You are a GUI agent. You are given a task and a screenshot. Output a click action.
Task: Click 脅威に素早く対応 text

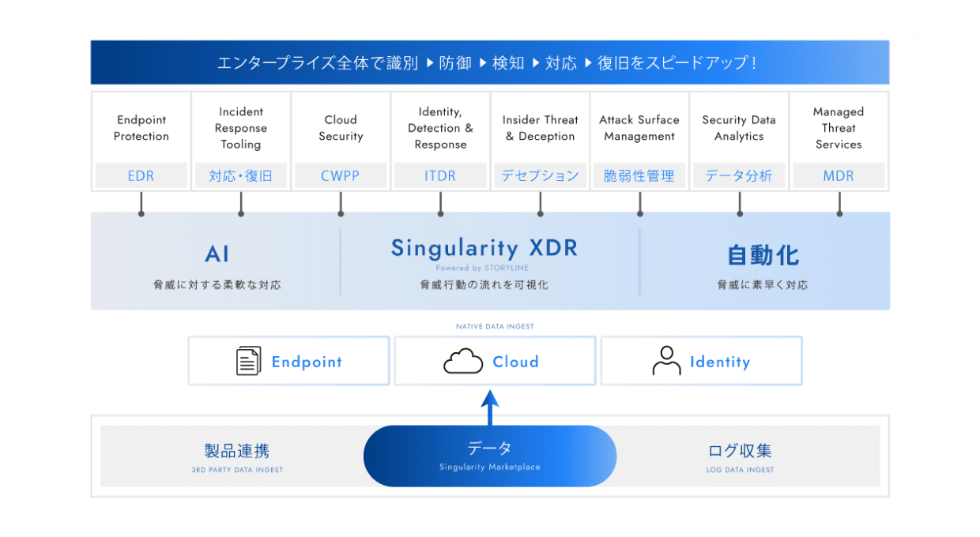click(763, 284)
